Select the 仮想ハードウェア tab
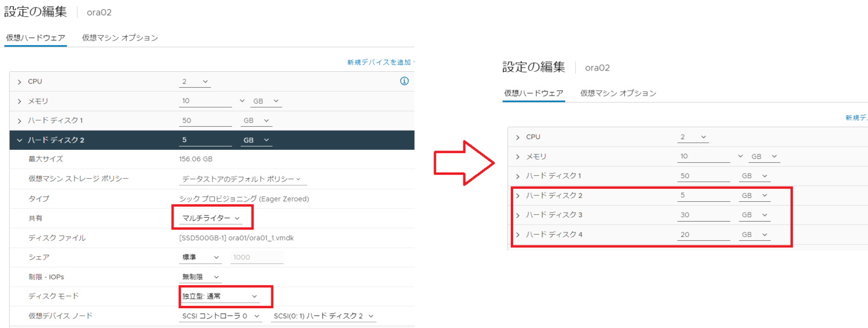The height and width of the screenshot is (328, 868). point(35,38)
